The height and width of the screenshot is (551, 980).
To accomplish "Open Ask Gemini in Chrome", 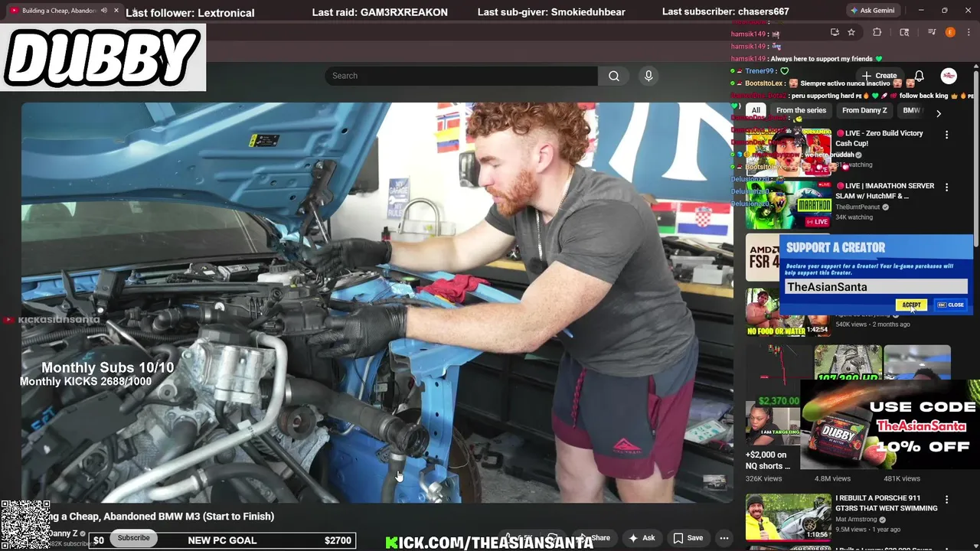I will [872, 11].
